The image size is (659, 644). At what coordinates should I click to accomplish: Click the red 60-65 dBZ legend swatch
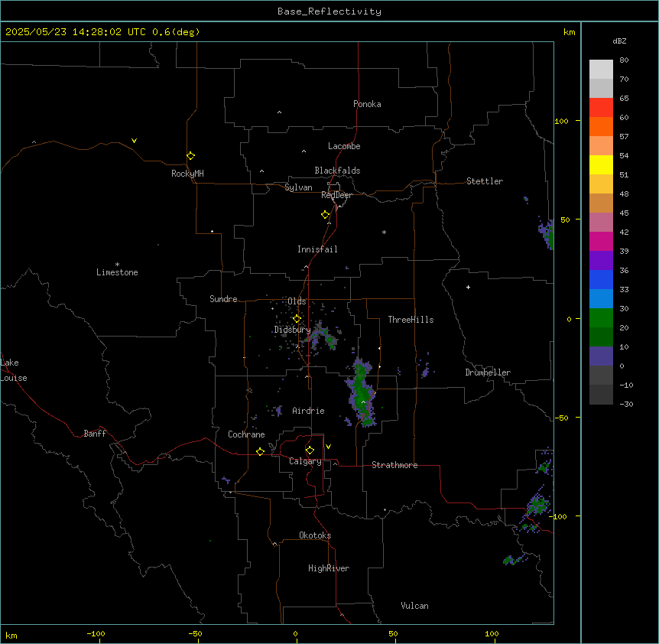pos(601,108)
